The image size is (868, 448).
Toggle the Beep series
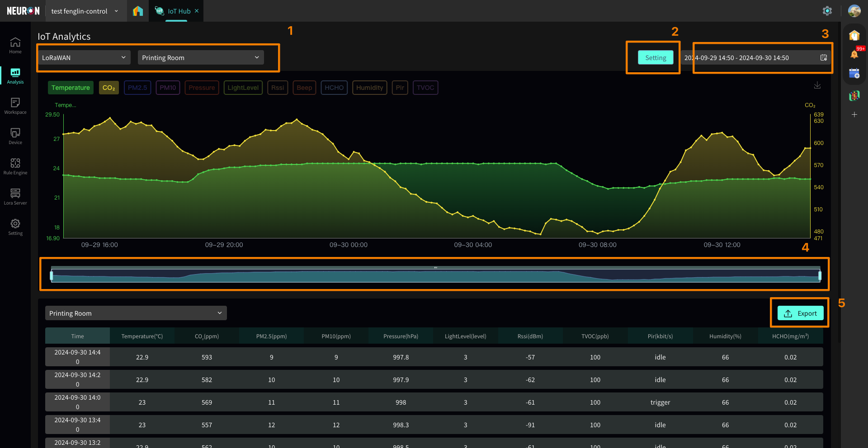tap(304, 88)
